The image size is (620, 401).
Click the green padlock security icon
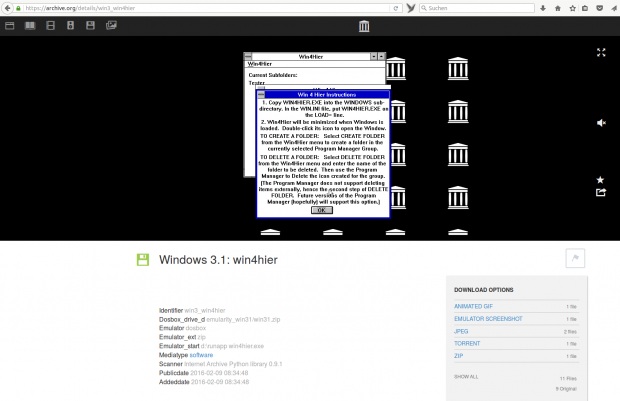18,8
